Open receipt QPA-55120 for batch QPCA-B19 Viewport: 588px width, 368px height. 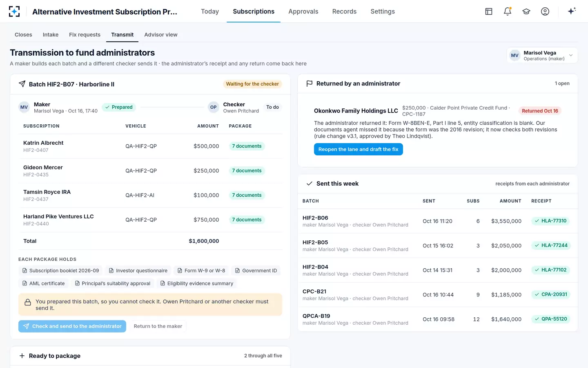pyautogui.click(x=550, y=319)
